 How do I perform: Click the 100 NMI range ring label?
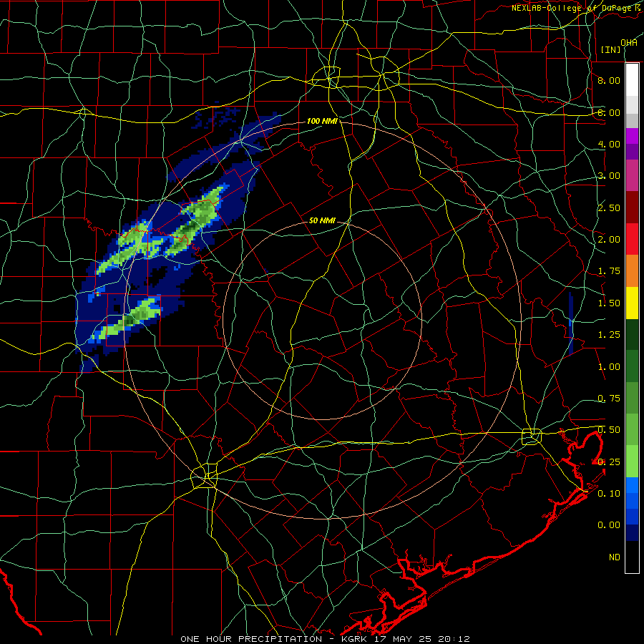point(322,121)
